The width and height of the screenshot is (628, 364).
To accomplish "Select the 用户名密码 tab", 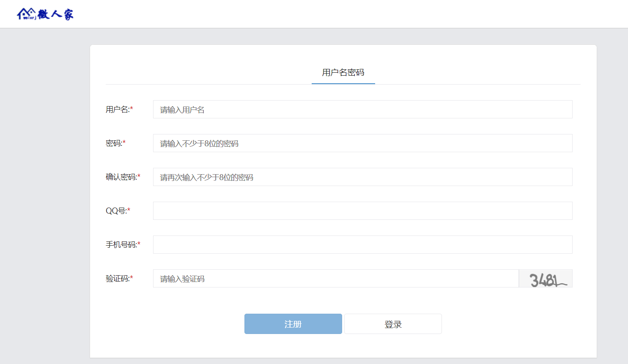I will click(x=343, y=73).
